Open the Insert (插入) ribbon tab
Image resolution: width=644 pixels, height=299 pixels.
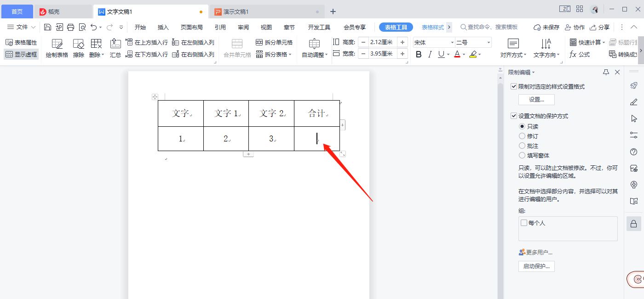point(163,27)
